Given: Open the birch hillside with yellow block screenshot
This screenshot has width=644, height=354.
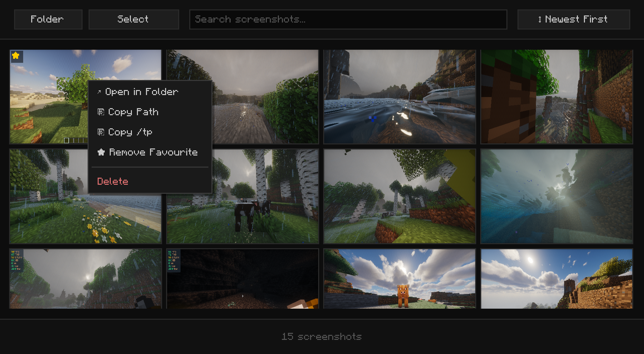Looking at the screenshot, I should click(x=399, y=196).
